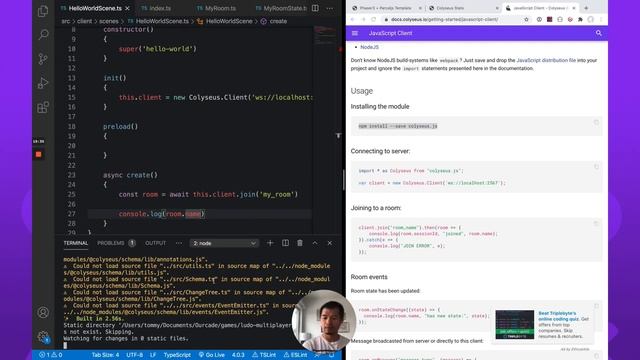
Task: Open the Run and Debug view
Action: point(43,83)
